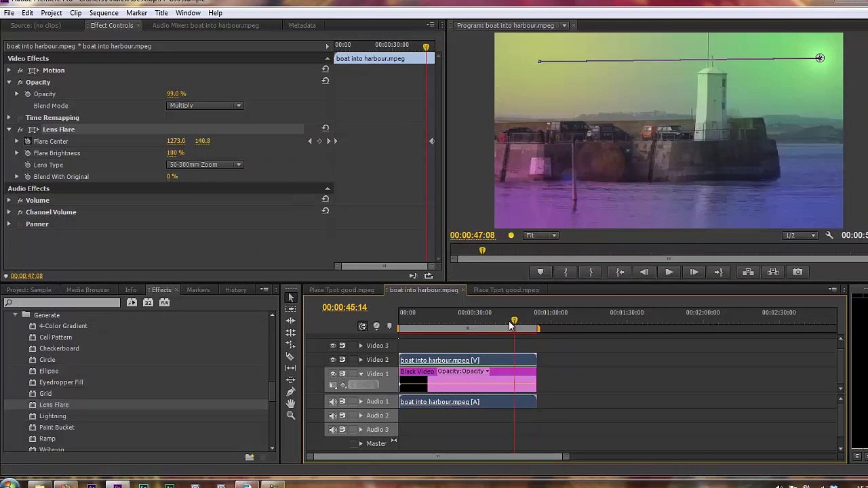868x488 pixels.
Task: Open playback resolution 1/2 dropdown
Action: pyautogui.click(x=800, y=235)
